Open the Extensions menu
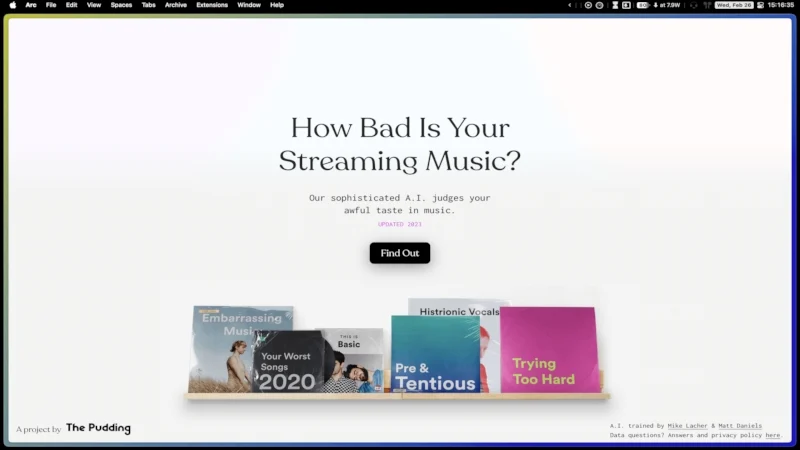 click(212, 5)
